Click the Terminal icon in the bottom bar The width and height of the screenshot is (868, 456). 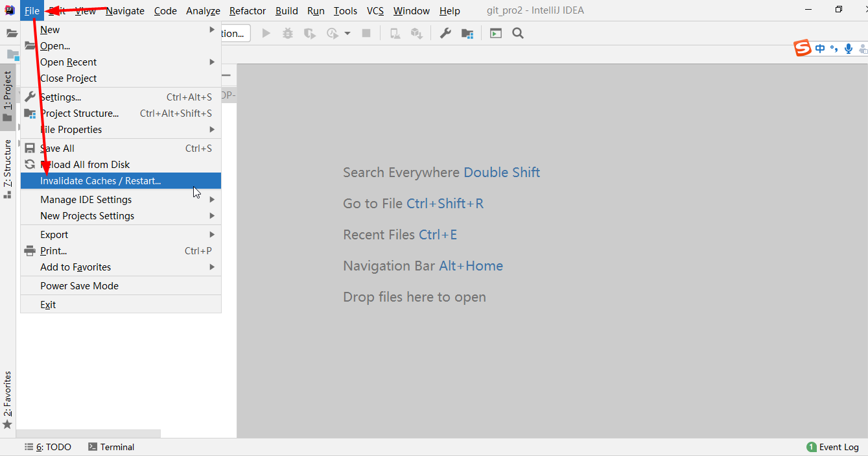click(x=93, y=447)
